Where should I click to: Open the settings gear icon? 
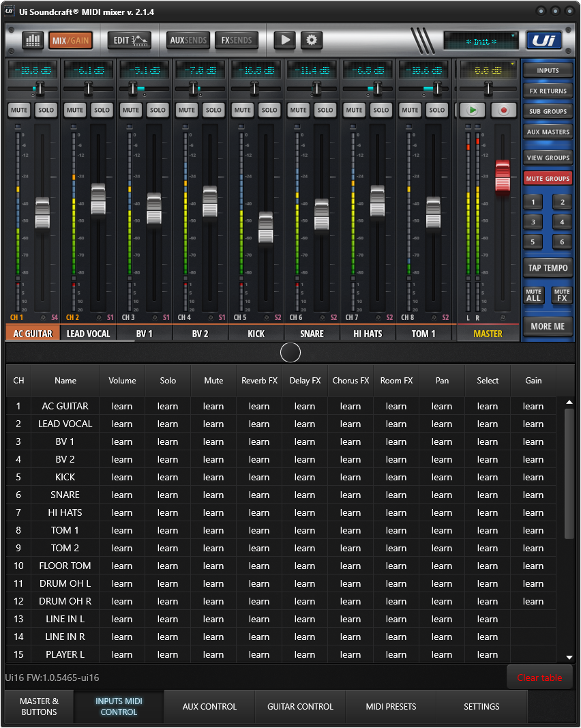(x=312, y=40)
